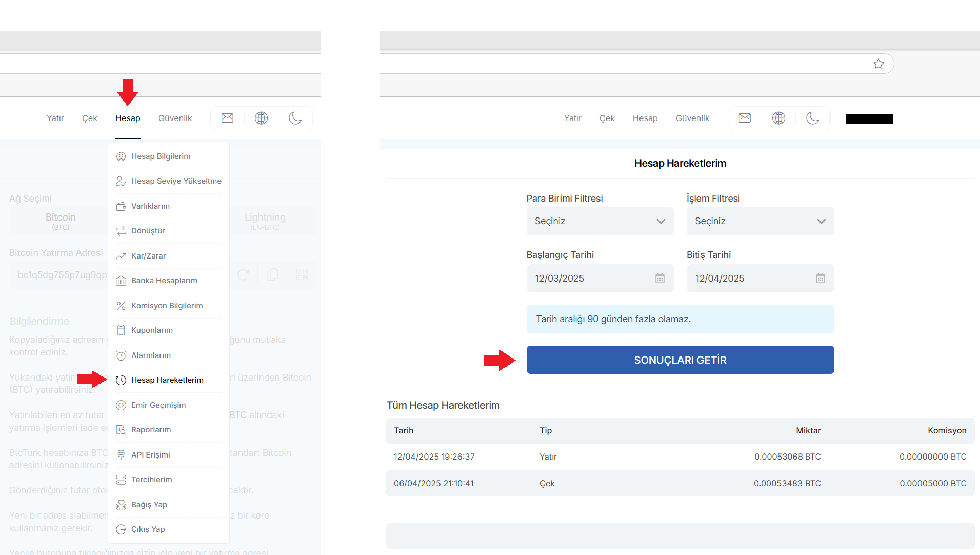Viewport: 980px width, 555px height.
Task: Click the envelope icon in left header
Action: [227, 118]
